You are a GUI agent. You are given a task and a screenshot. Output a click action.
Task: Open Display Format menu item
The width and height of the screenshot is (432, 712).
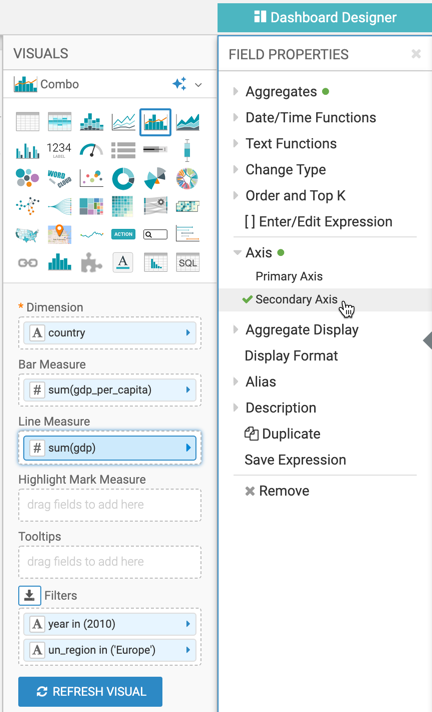tap(291, 356)
